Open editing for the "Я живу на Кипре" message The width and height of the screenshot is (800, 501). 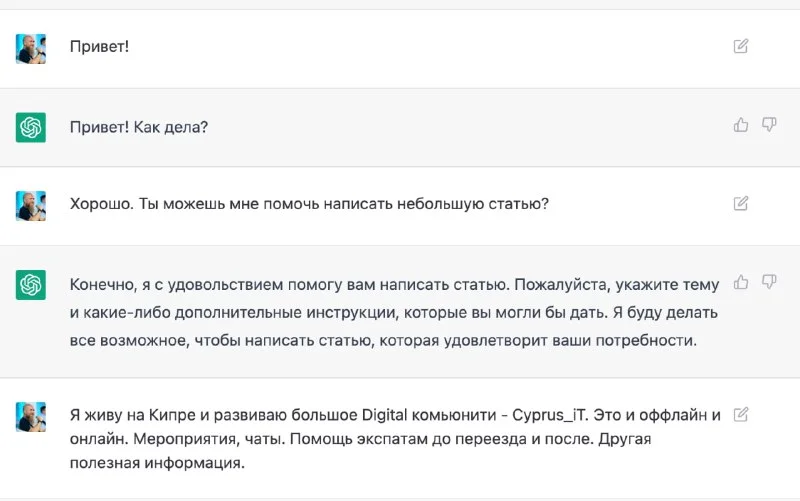click(741, 414)
